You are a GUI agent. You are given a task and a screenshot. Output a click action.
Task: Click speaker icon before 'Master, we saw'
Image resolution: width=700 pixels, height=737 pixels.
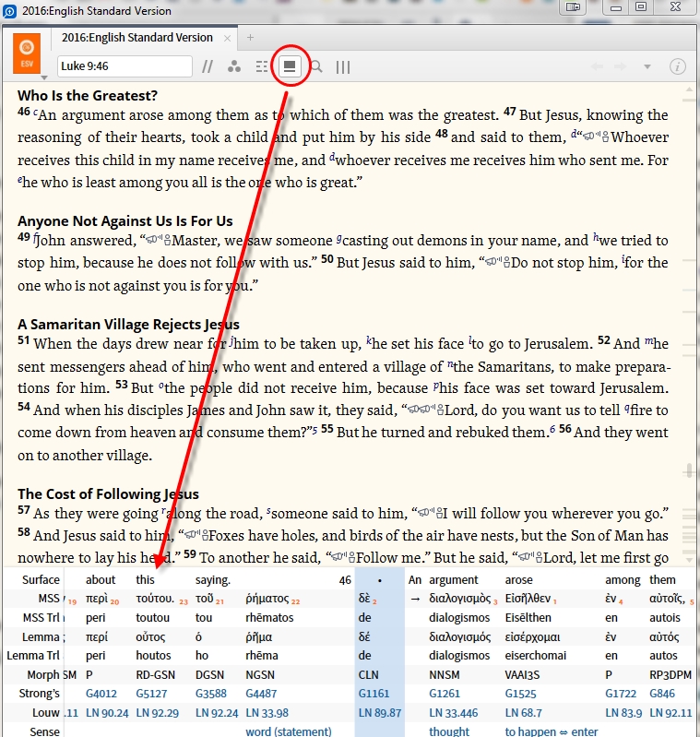pyautogui.click(x=158, y=240)
